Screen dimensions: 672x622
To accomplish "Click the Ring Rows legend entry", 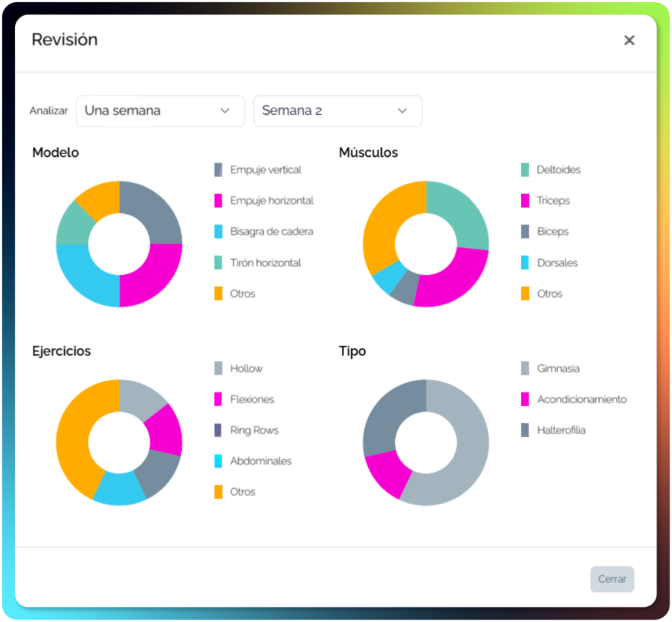I will click(x=247, y=430).
